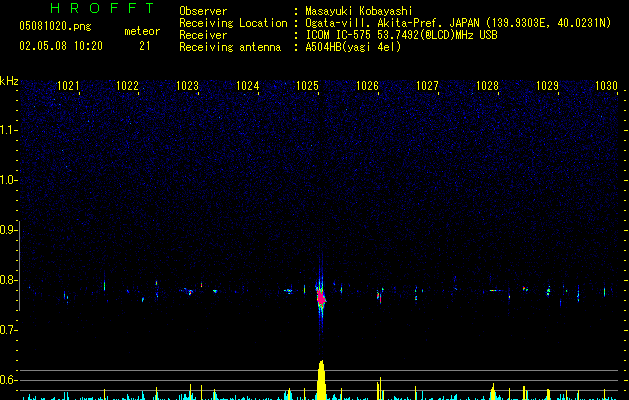629x400 pixels.
Task: Click the 1027 time axis label
Action: pos(427,86)
